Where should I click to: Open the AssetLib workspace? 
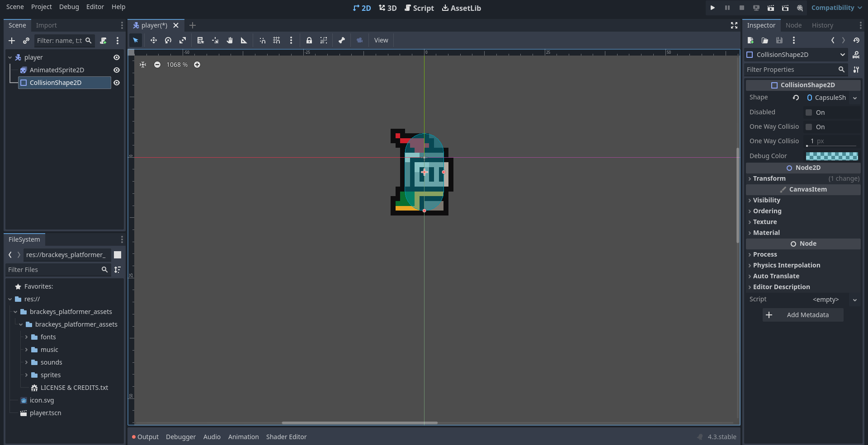(461, 8)
